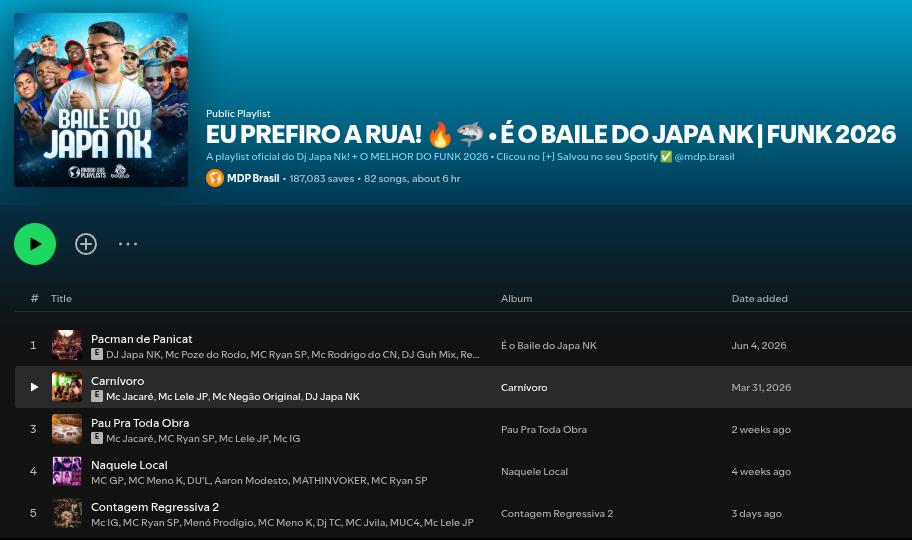Click the Jun 4, 2026 date cell

point(759,345)
